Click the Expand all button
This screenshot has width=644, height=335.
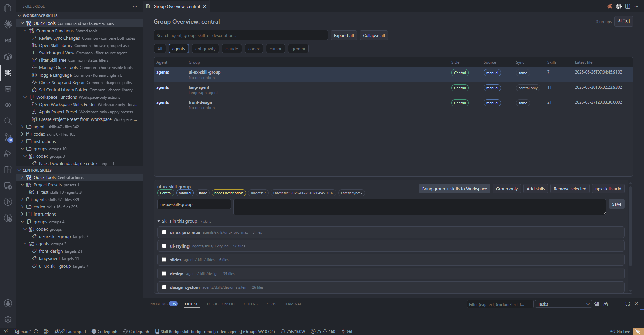tap(344, 35)
